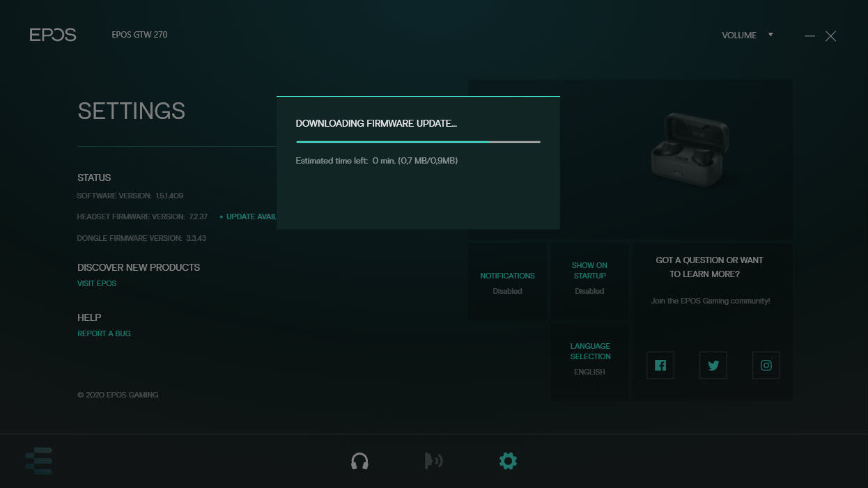Click the EPOS GTW 270 device name
This screenshot has height=488, width=868.
click(139, 35)
